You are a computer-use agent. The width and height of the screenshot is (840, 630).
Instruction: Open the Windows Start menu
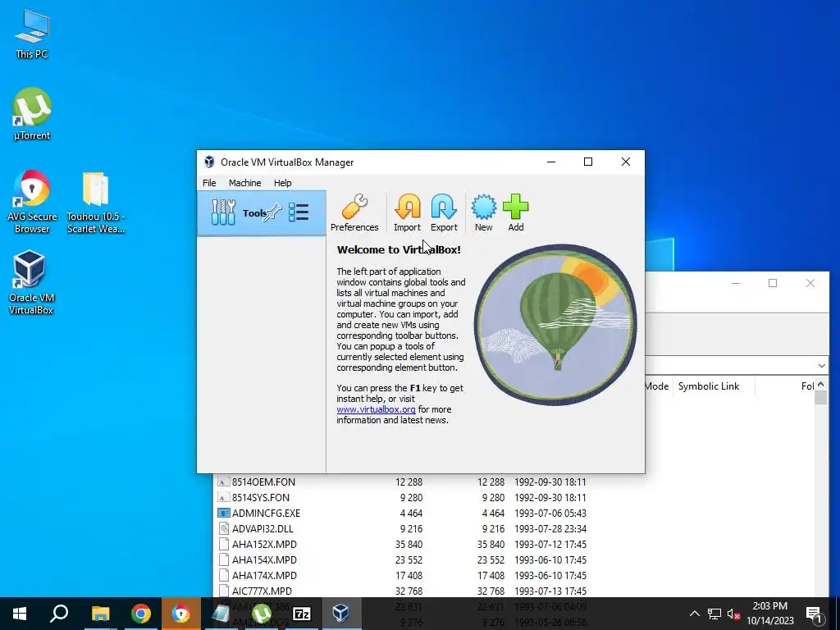(x=20, y=614)
